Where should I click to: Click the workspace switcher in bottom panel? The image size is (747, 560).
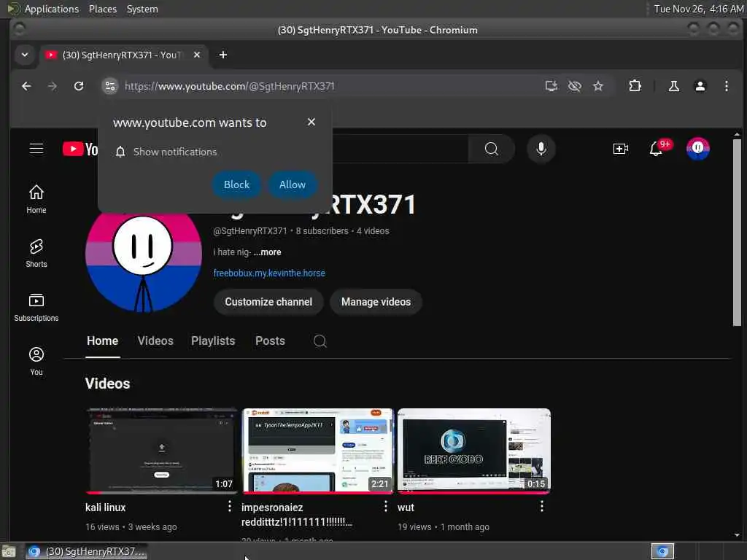point(662,551)
